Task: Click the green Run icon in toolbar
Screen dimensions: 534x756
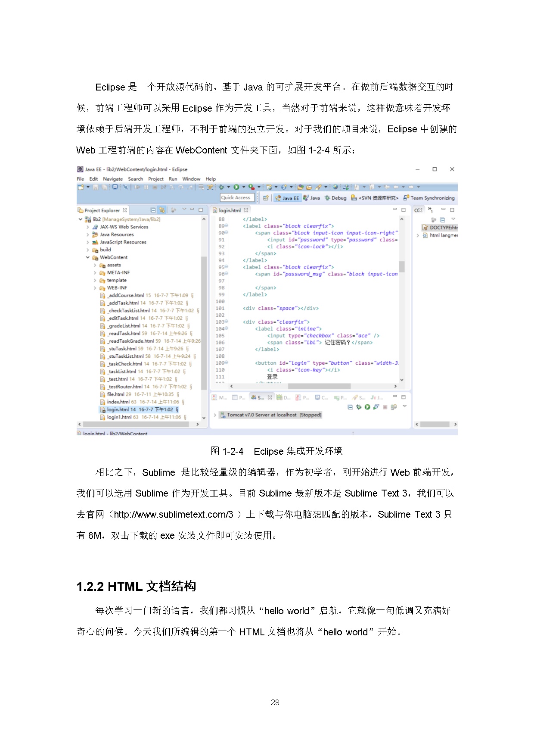Action: (236, 187)
